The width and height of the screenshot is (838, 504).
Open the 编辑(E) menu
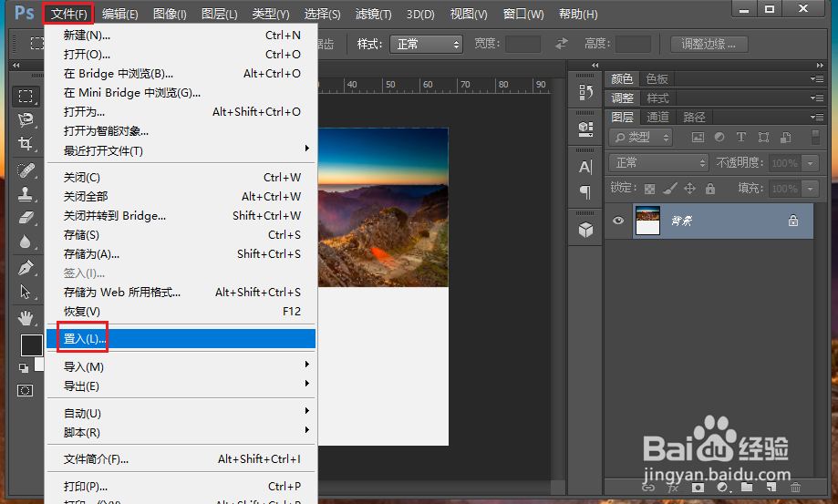coord(119,14)
